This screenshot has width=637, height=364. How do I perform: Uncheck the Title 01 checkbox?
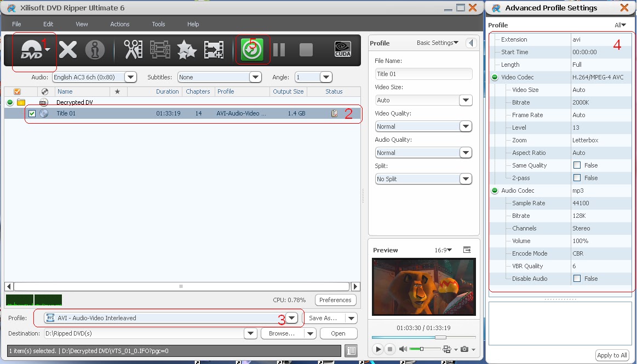(32, 114)
